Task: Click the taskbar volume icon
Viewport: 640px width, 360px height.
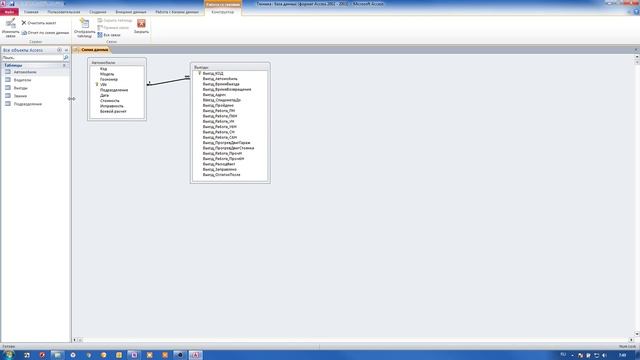Action: point(604,356)
